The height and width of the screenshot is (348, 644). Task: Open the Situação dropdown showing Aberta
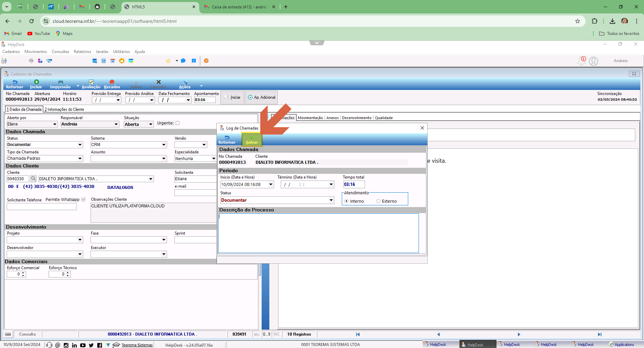tap(139, 124)
